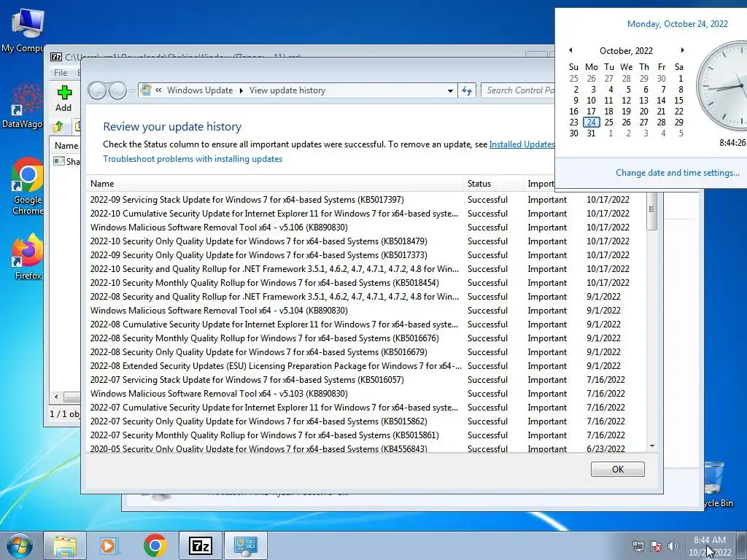Select October 8 in the calendar

click(681, 90)
